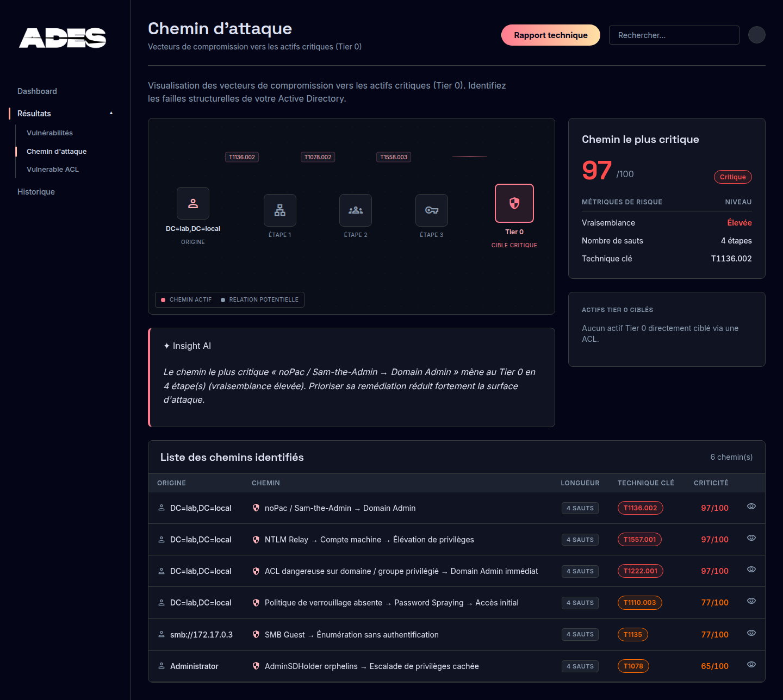The height and width of the screenshot is (700, 783).
Task: View details of AdminSDHolder orphelins path
Action: (751, 665)
